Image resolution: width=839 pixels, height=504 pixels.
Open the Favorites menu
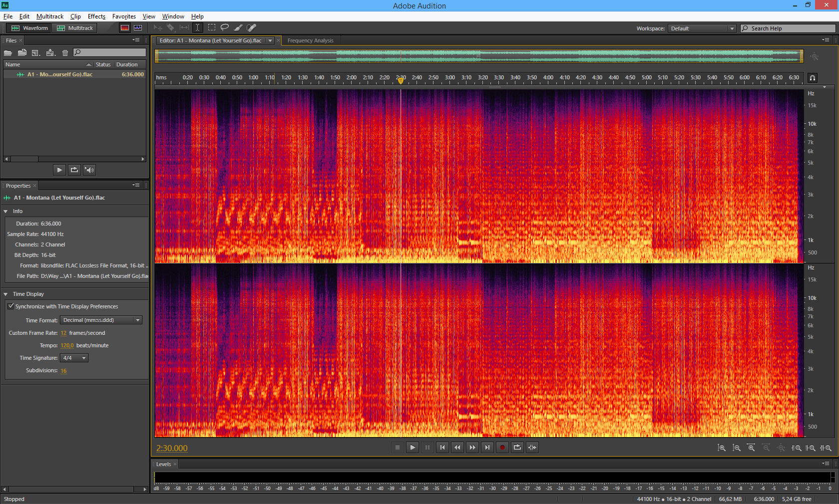[124, 16]
